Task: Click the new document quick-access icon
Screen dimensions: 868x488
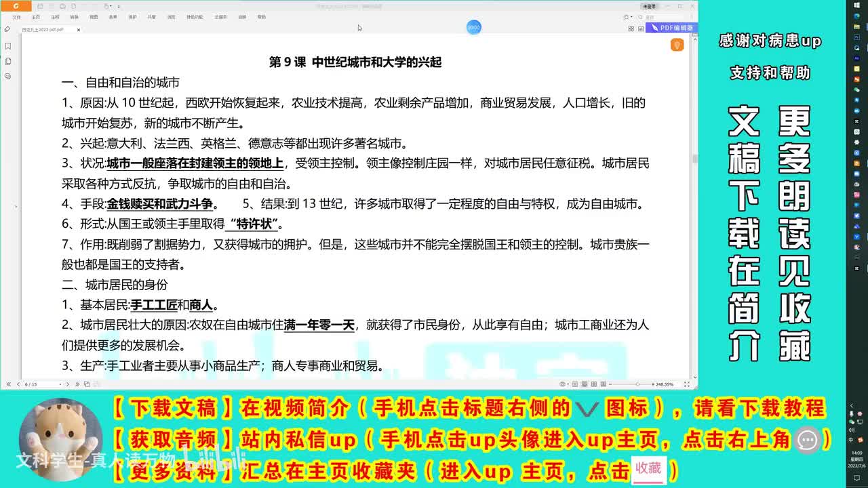Action: tap(73, 6)
